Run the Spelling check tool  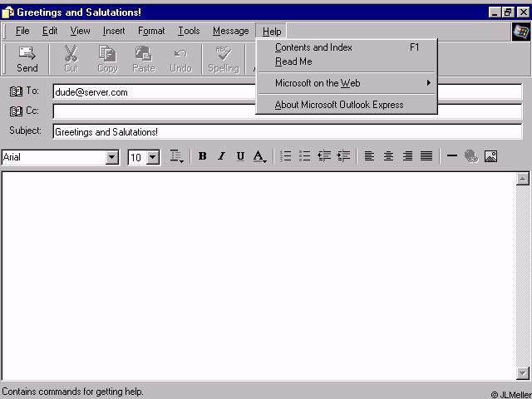coord(224,59)
